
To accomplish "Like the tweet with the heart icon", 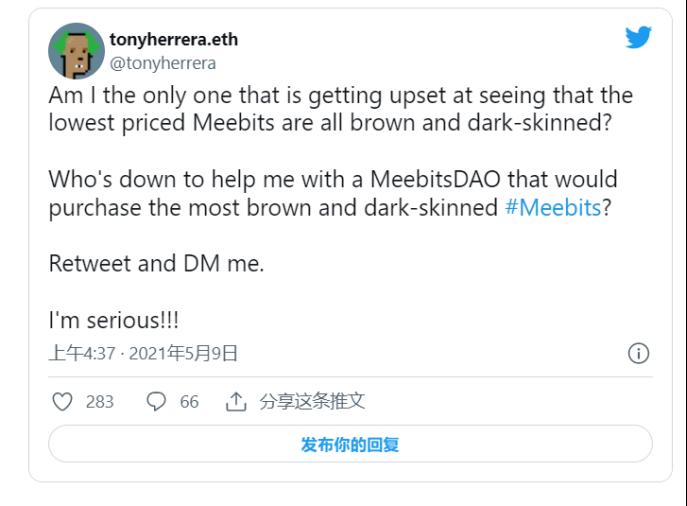I will coord(63,402).
